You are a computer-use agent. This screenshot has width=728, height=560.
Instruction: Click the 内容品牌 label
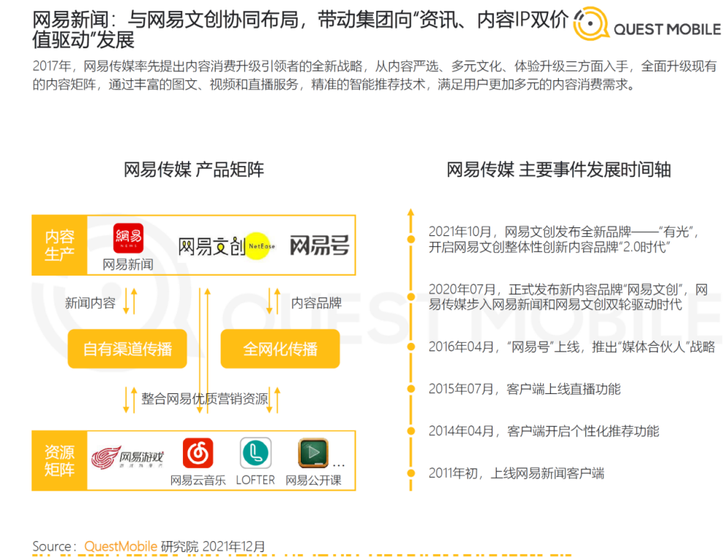pos(316,303)
